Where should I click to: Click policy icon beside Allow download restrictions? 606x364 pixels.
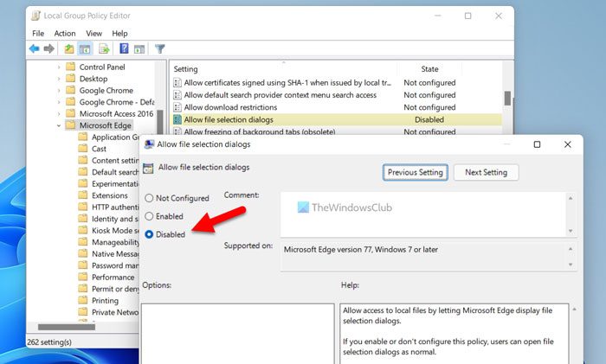pyautogui.click(x=177, y=107)
